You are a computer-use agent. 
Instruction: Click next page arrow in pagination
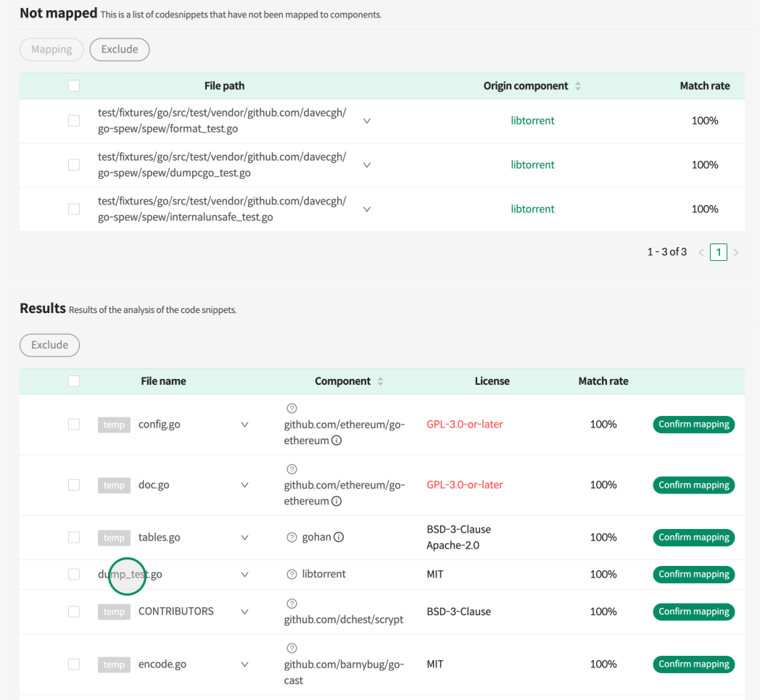[x=736, y=252]
